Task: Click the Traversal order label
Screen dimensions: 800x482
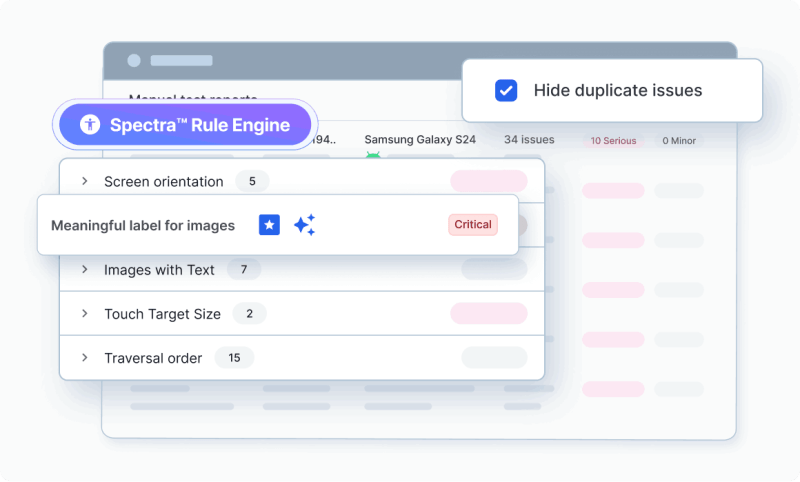Action: (x=153, y=358)
